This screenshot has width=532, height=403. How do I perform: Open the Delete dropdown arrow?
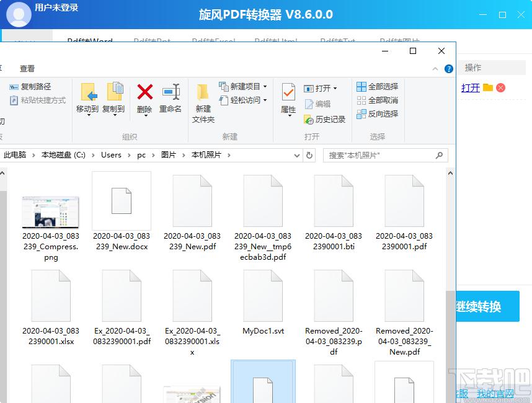tap(146, 116)
